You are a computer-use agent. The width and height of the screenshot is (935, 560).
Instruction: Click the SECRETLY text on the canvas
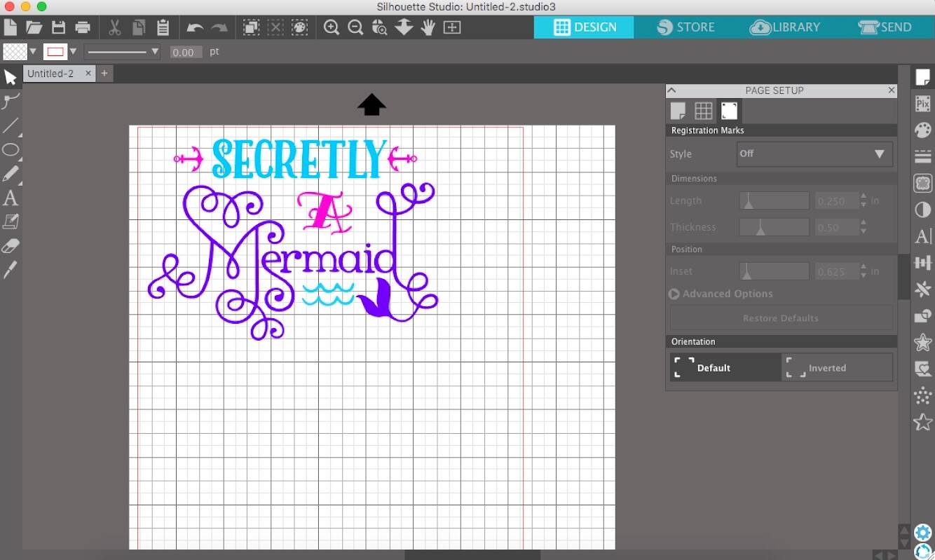click(299, 159)
